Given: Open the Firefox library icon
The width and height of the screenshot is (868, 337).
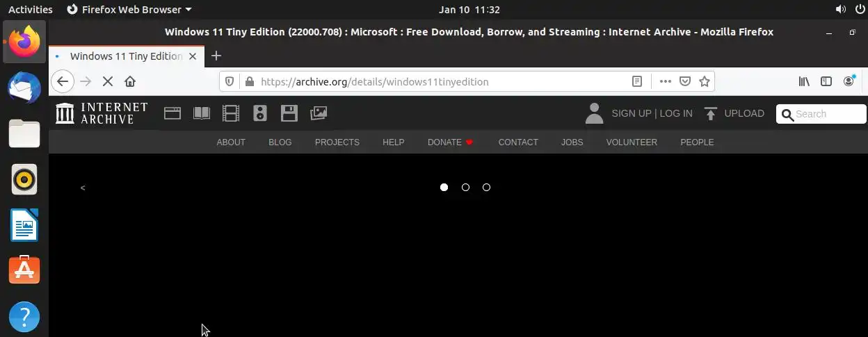Looking at the screenshot, I should [x=804, y=81].
